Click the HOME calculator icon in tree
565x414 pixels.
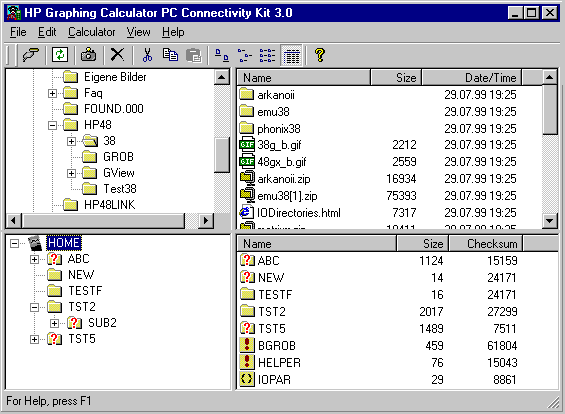point(35,243)
